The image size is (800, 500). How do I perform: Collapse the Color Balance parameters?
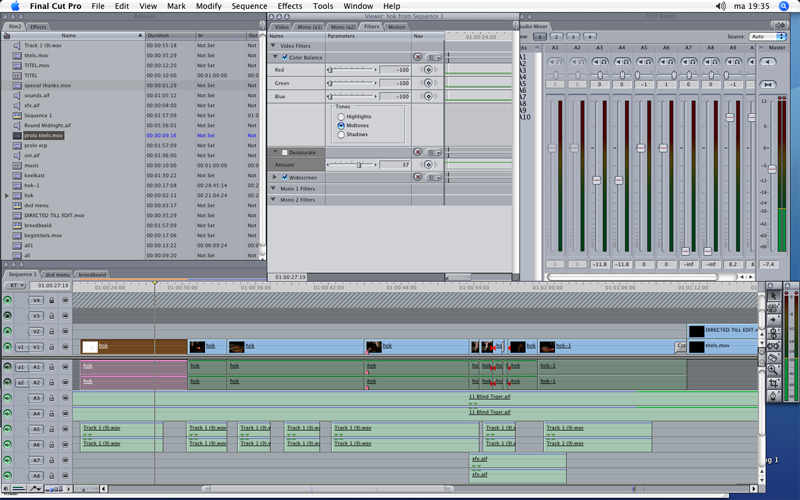(x=276, y=57)
